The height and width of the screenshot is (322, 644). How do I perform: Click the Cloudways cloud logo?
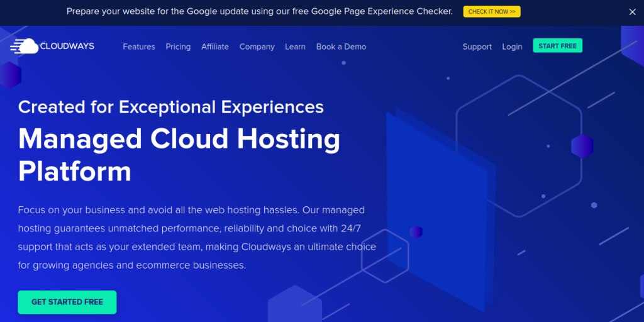(52, 47)
